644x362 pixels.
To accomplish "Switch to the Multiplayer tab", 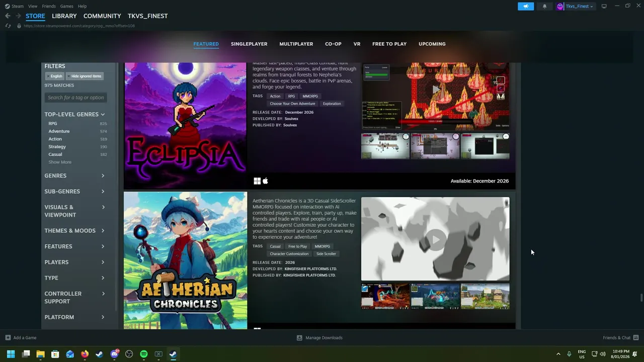I will coord(296,44).
